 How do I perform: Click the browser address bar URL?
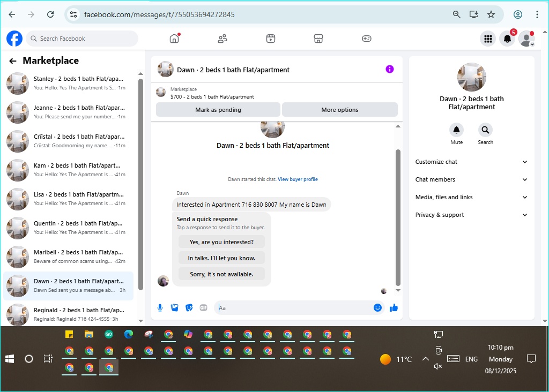tap(159, 14)
